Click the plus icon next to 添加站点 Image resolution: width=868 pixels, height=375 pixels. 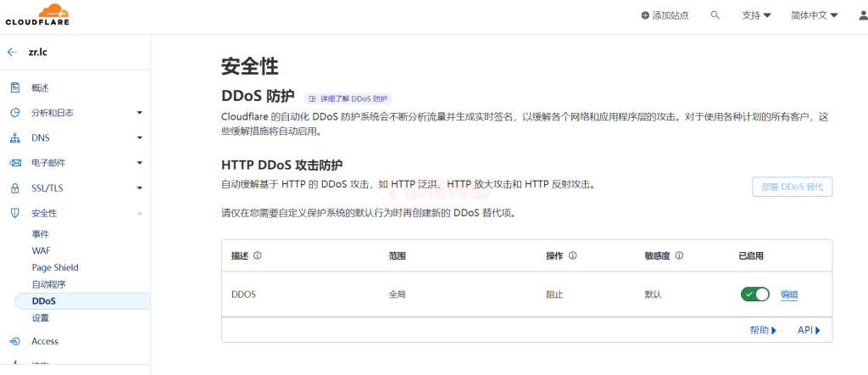tap(645, 15)
